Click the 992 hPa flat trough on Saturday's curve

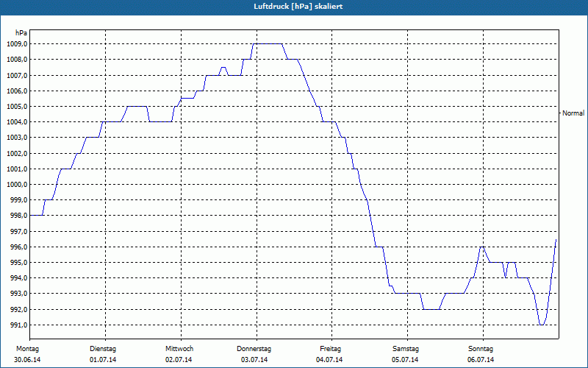(x=431, y=309)
